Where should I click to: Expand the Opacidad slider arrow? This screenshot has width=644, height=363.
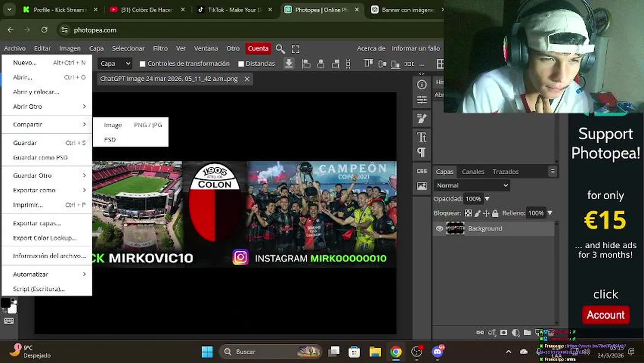pos(487,199)
